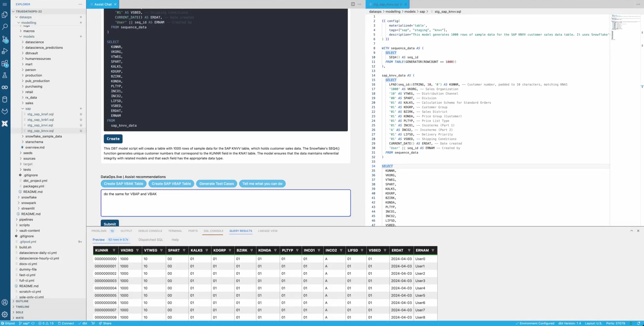Click Tell me what you can do
The image size is (644, 326).
[x=262, y=184]
